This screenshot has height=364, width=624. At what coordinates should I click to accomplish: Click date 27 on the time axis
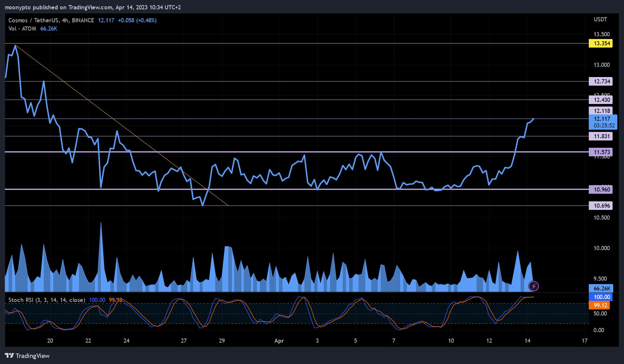point(184,341)
